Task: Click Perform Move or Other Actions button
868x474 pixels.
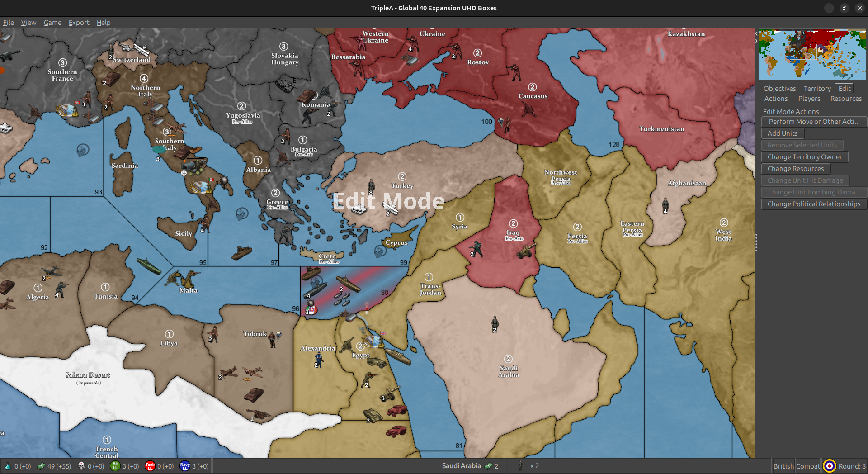Action: tap(814, 122)
